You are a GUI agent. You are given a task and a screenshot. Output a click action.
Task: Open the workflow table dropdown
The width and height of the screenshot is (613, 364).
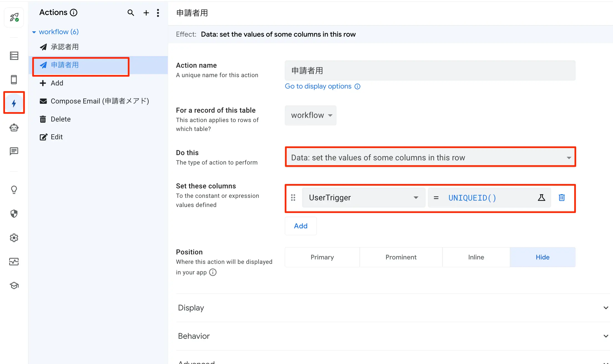click(310, 115)
